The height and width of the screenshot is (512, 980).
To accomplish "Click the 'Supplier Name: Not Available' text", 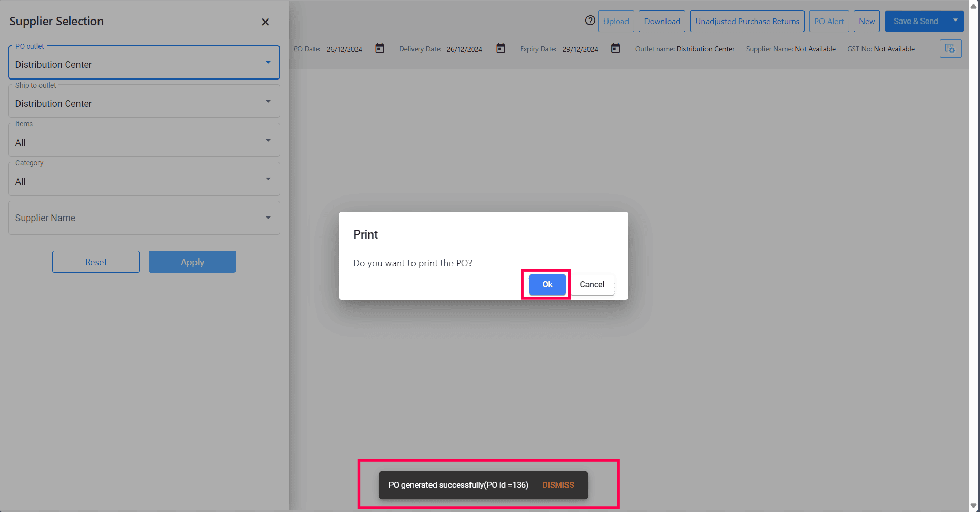I will pos(791,49).
